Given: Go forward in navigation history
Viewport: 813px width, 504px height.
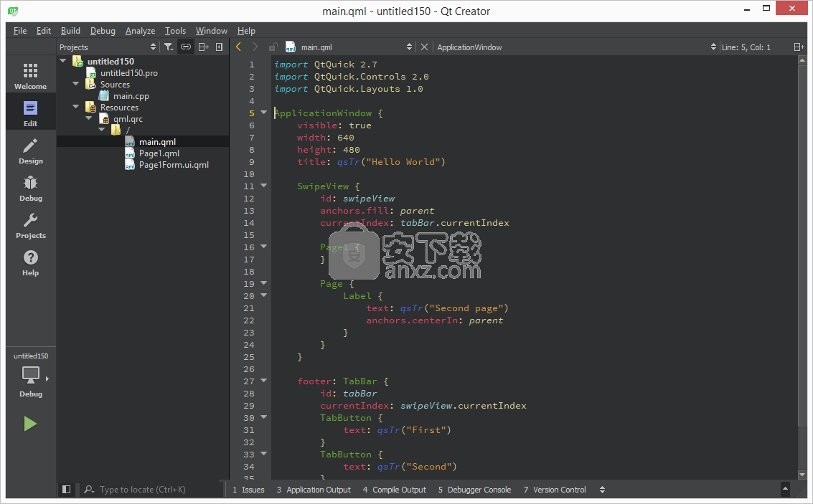Looking at the screenshot, I should (x=255, y=47).
